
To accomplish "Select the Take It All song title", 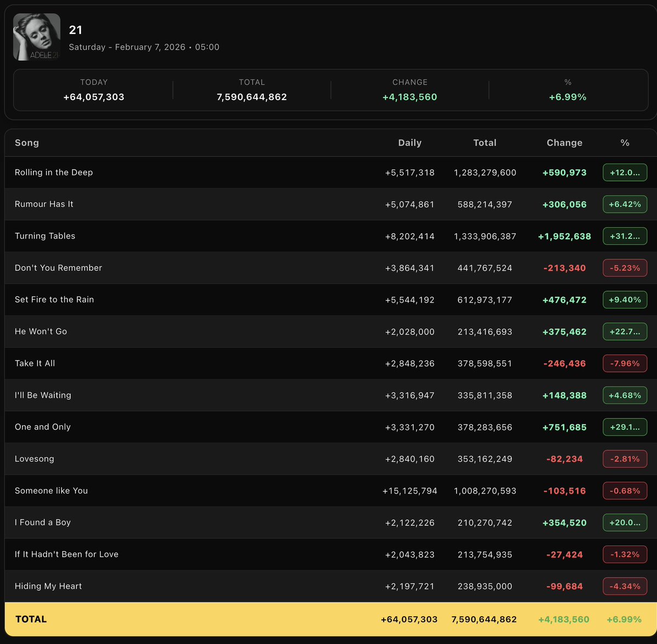I will click(x=35, y=363).
